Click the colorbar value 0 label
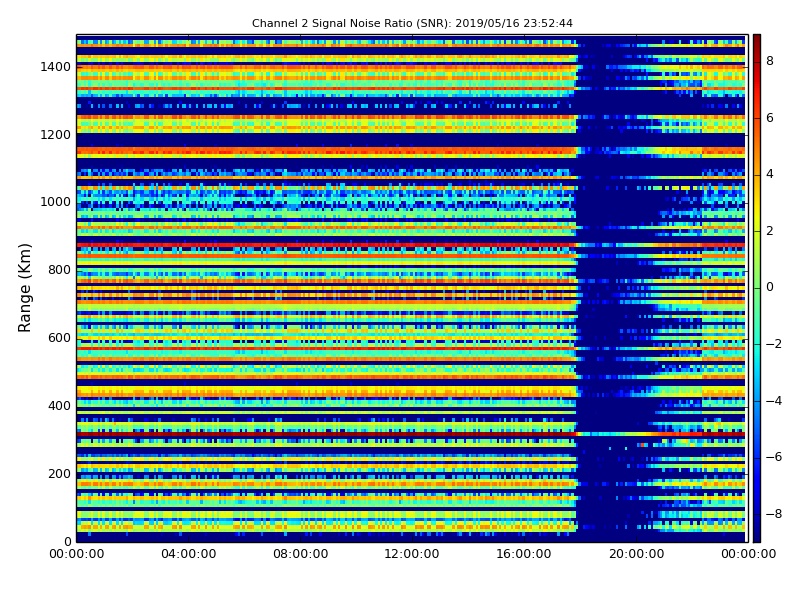The width and height of the screenshot is (800, 600). coord(770,287)
